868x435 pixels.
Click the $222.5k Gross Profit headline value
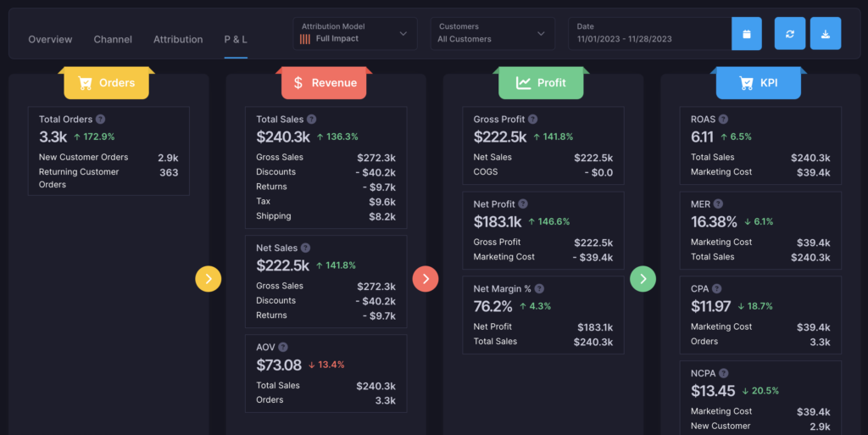point(500,137)
